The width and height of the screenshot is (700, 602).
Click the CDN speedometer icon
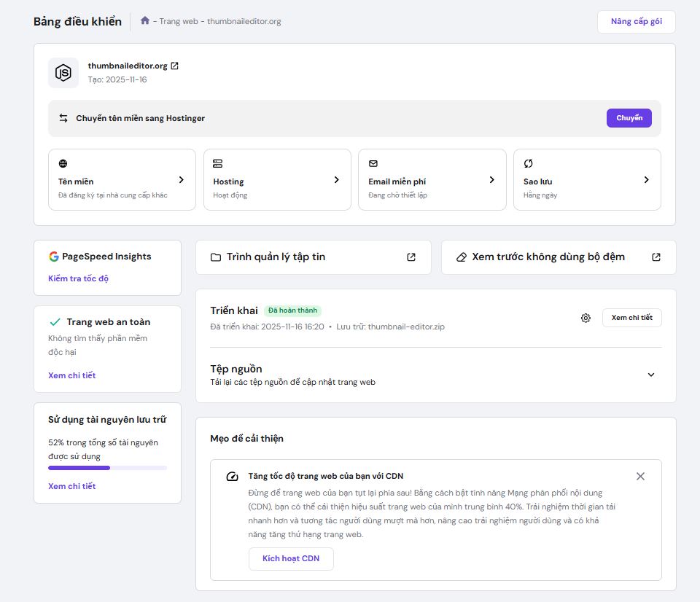[232, 477]
